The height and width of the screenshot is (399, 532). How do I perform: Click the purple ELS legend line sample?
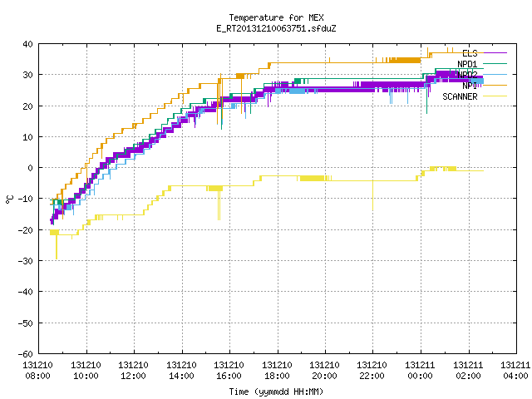(x=495, y=53)
